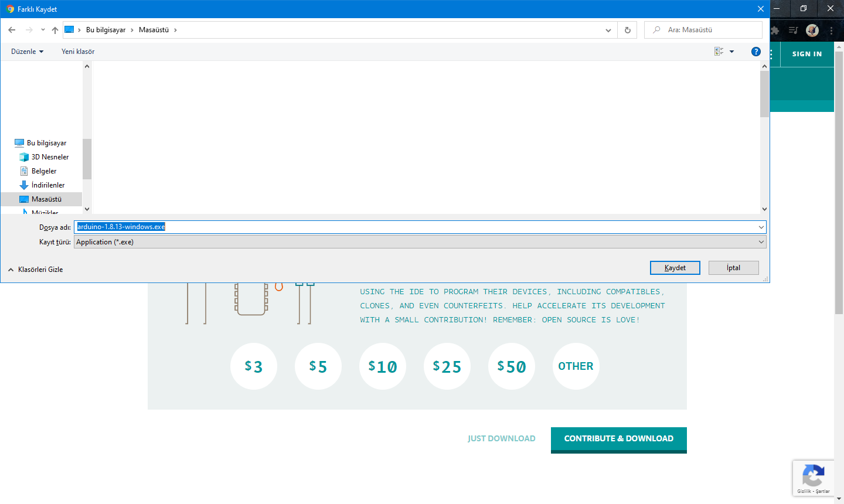Choose the $50 contribution amount

click(512, 366)
